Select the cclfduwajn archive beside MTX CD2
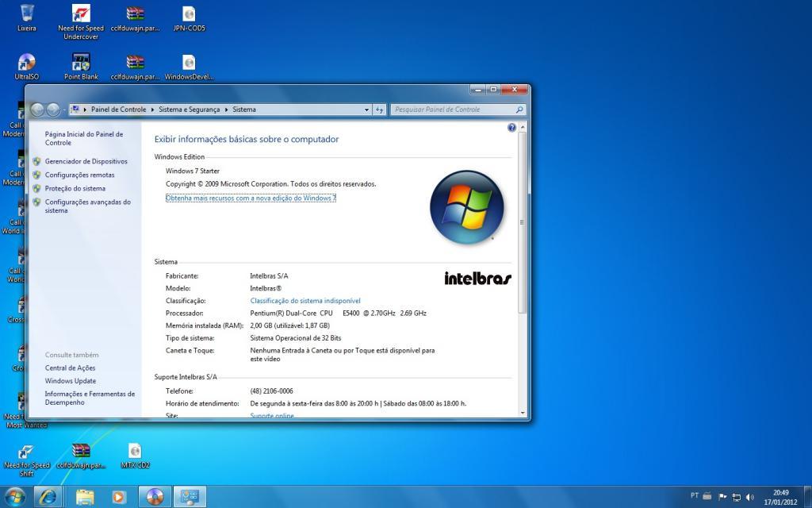Image resolution: width=812 pixels, height=508 pixels. pos(81,456)
